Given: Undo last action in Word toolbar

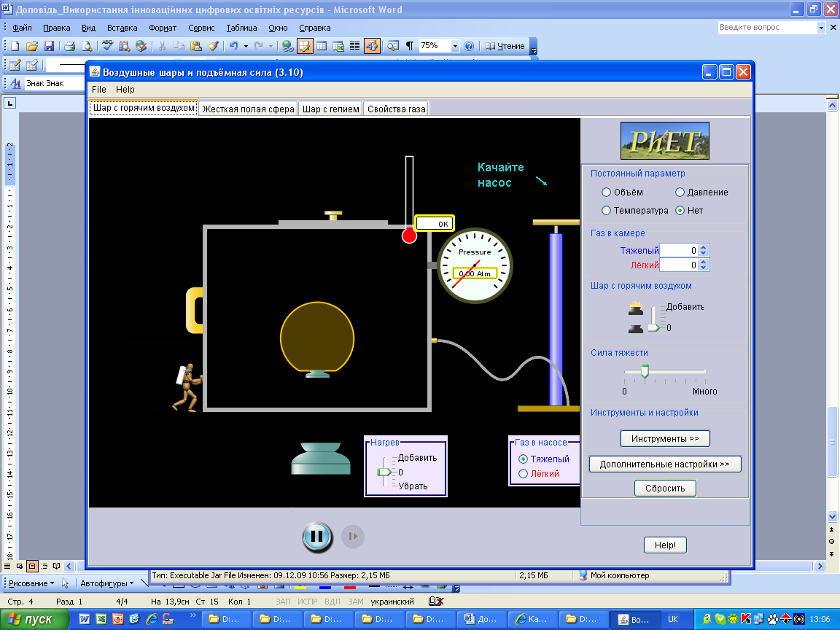Looking at the screenshot, I should pyautogui.click(x=233, y=46).
